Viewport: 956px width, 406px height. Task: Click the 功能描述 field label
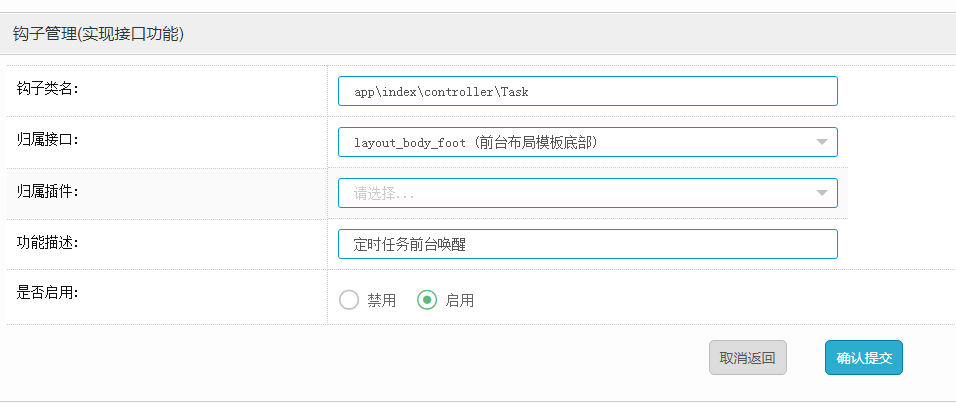pyautogui.click(x=48, y=242)
